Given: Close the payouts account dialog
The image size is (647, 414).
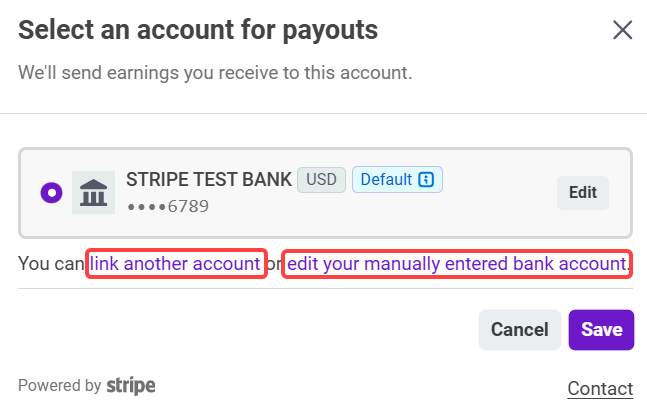Looking at the screenshot, I should (622, 30).
